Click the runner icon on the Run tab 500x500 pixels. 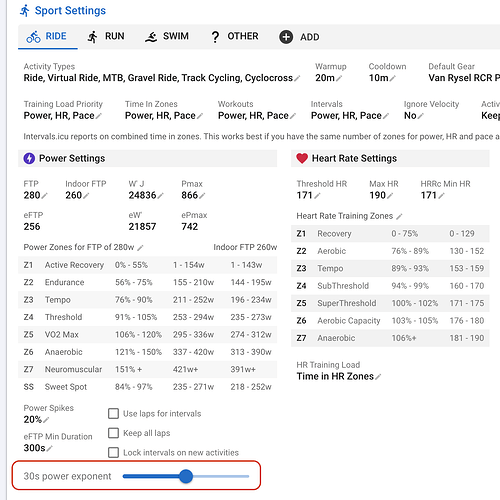tap(93, 37)
